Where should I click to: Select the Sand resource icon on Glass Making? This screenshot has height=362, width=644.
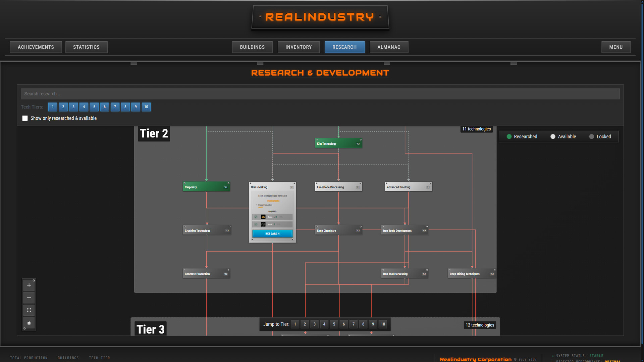[264, 217]
